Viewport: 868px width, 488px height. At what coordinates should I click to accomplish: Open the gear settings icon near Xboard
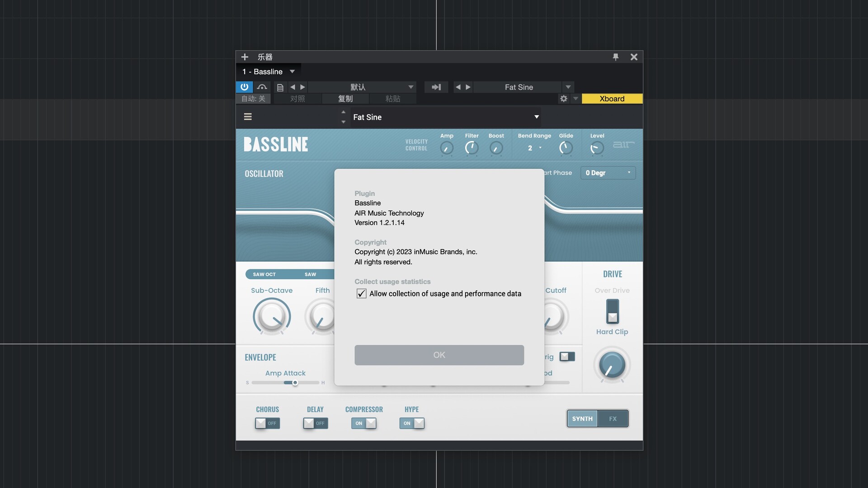[x=563, y=99]
